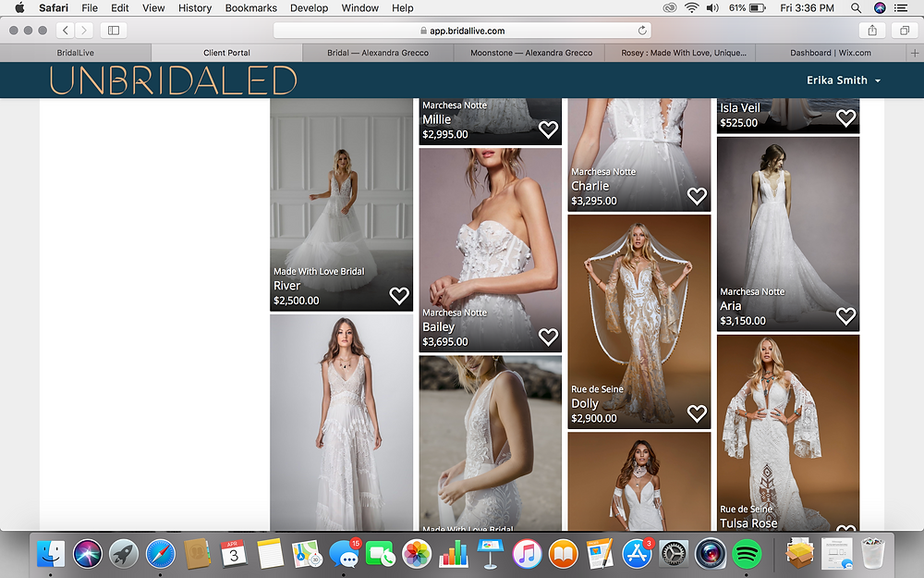Open App Store in the Dock
This screenshot has height=578, width=924.
coord(637,554)
